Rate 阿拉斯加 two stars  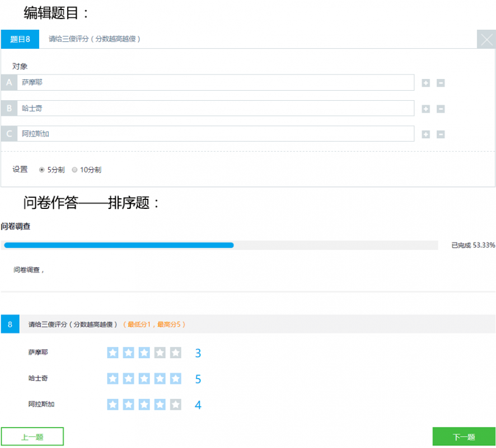(x=128, y=404)
